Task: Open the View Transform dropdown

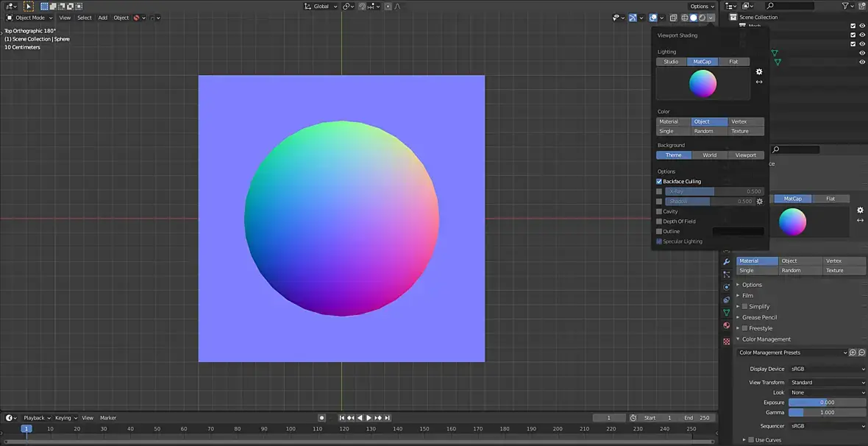Action: click(828, 382)
